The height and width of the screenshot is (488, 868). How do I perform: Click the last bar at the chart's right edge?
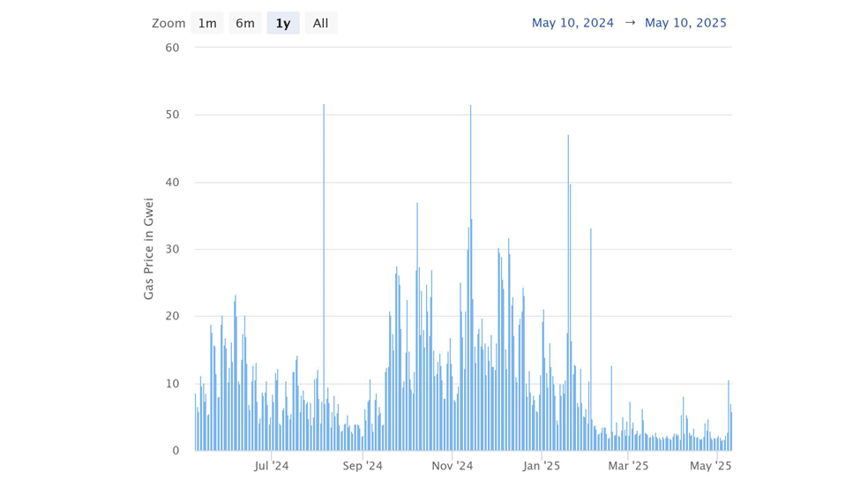click(x=731, y=432)
